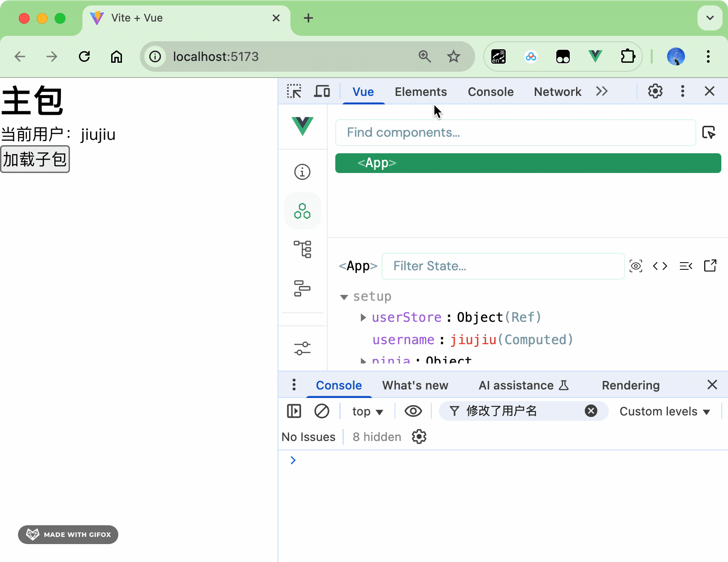
Task: Click the inspect element picker icon
Action: [294, 91]
